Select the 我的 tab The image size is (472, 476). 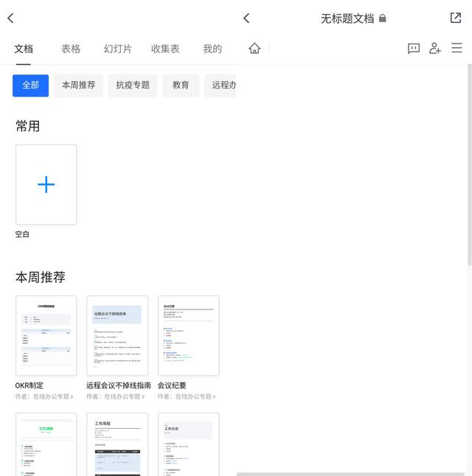(x=212, y=49)
